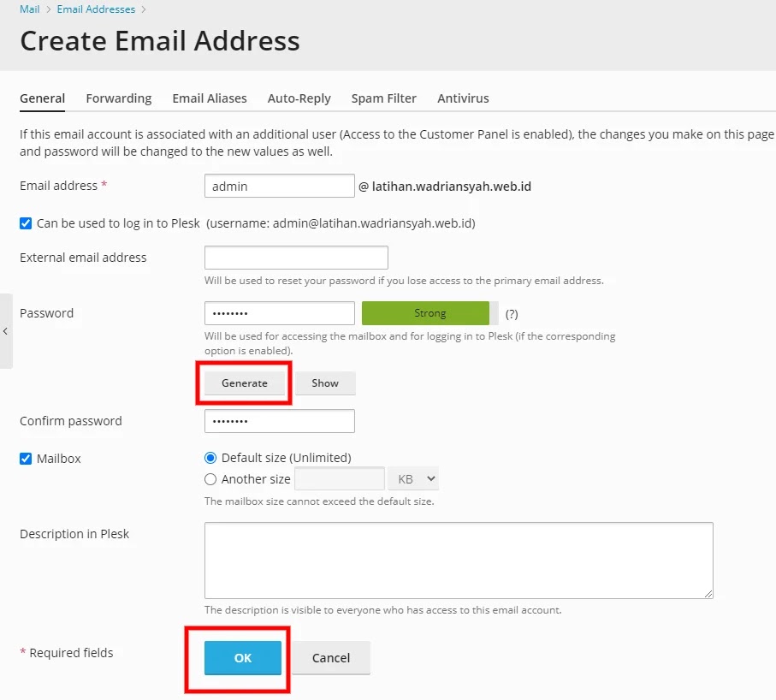This screenshot has height=700, width=776.
Task: Switch to the Antivirus tab
Action: pyautogui.click(x=463, y=98)
